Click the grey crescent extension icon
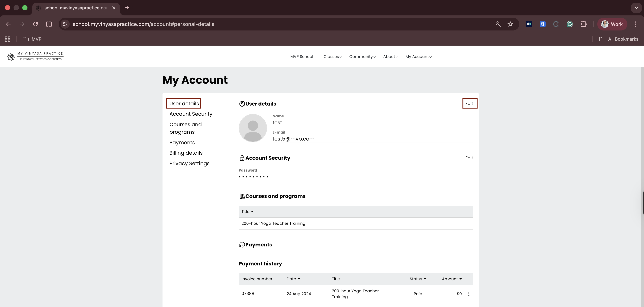The image size is (644, 307). 556,24
